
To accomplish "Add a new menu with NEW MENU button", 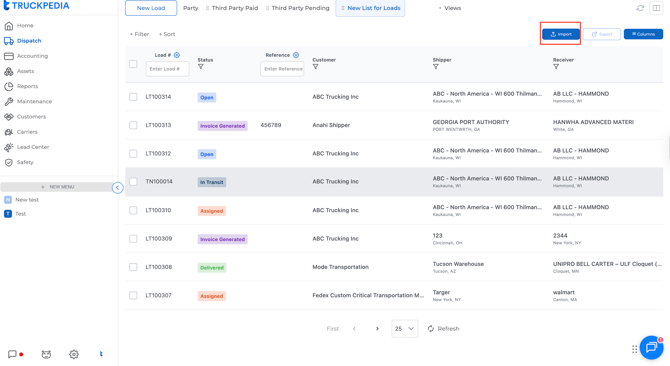I will [x=57, y=187].
